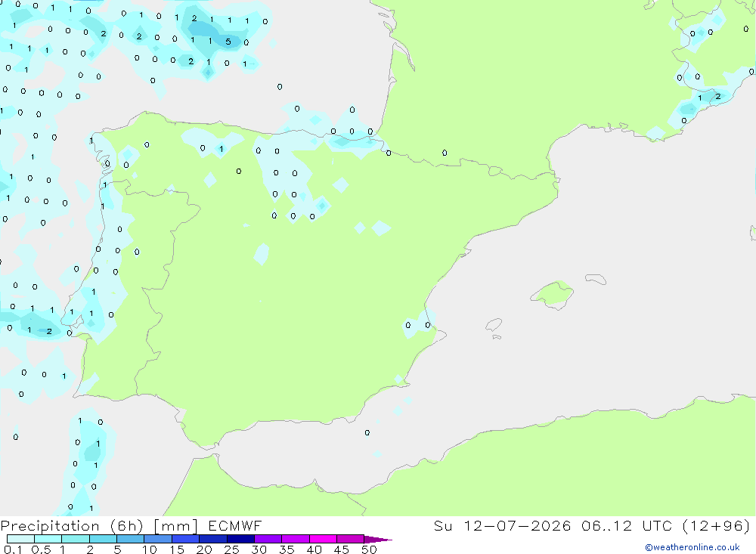Click the '45' legend value
Image resolution: width=756 pixels, height=554 pixels.
[342, 549]
